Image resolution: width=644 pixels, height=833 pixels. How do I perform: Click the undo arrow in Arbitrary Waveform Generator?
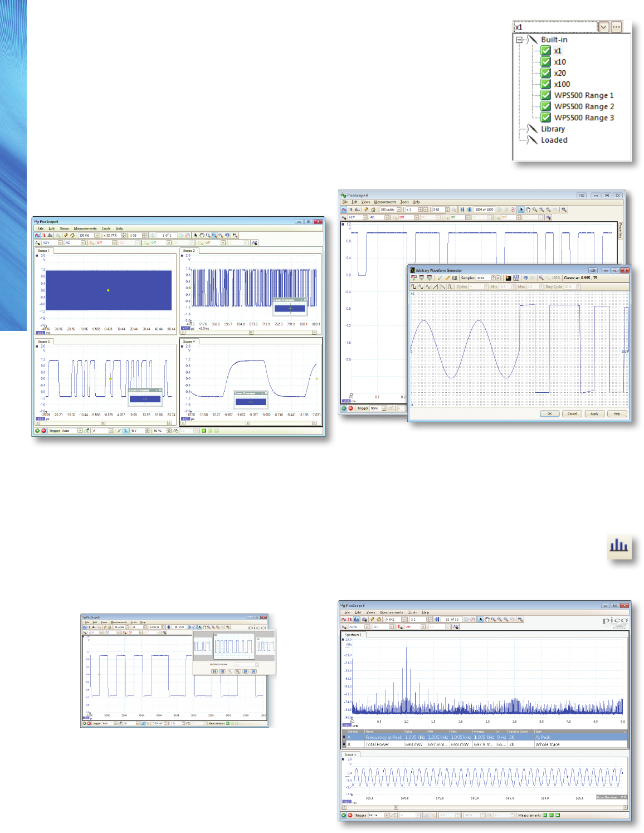(x=525, y=278)
